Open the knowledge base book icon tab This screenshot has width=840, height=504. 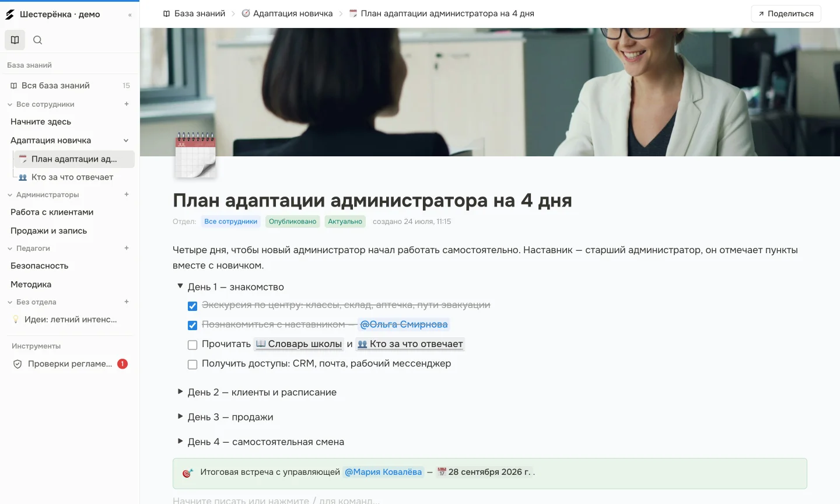[x=15, y=40]
